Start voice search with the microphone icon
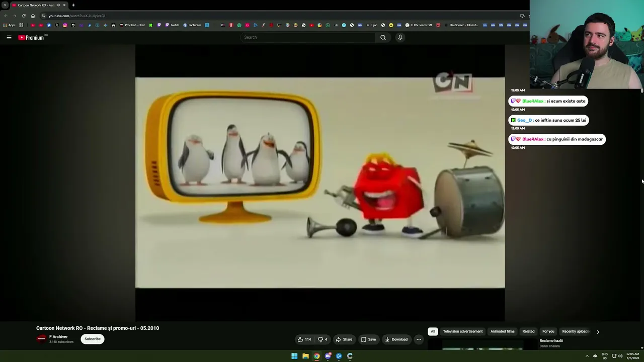Viewport: 644px width, 362px height. click(x=400, y=37)
